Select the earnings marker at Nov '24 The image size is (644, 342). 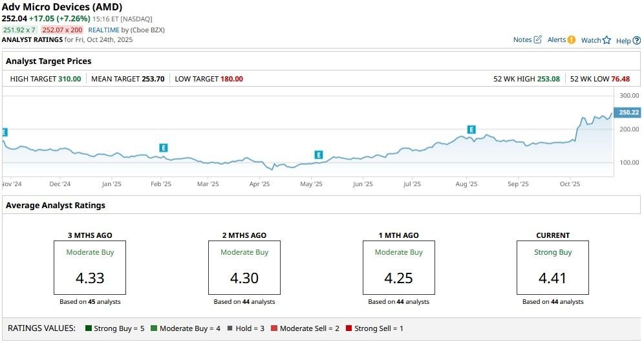tap(5, 132)
